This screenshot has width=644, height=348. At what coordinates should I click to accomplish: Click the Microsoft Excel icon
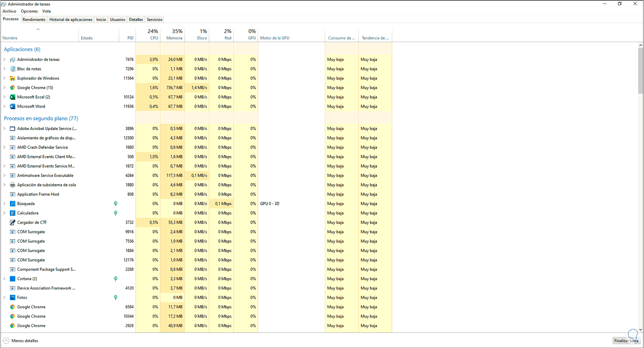coord(12,97)
